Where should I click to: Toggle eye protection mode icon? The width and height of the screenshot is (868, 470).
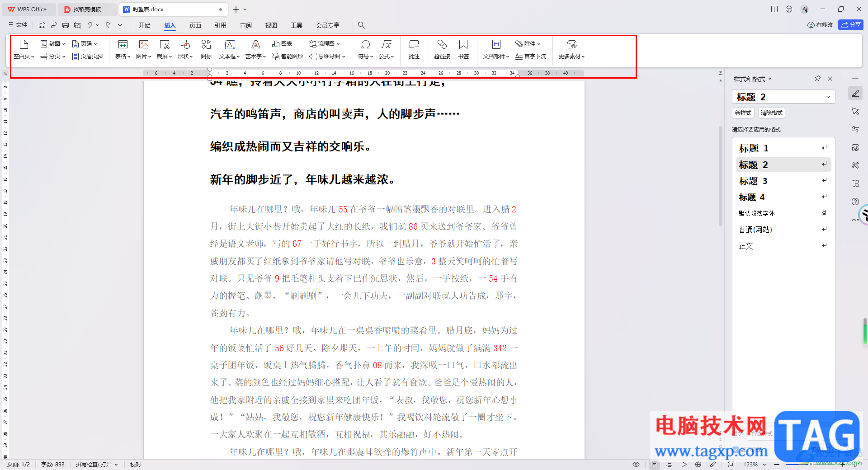click(x=636, y=464)
